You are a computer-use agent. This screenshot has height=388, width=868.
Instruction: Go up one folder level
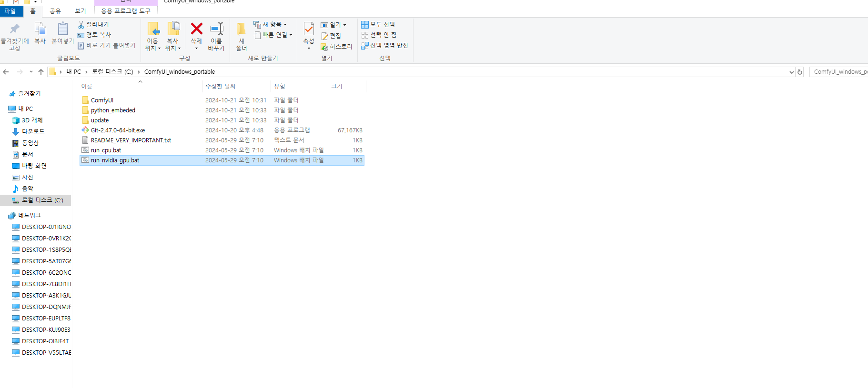tap(41, 72)
